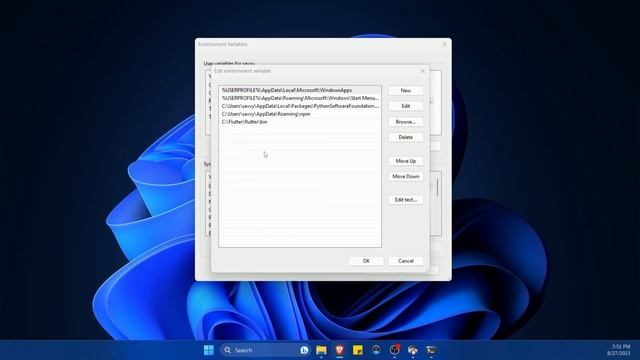Click Move Down button
This screenshot has height=360, width=640.
405,176
